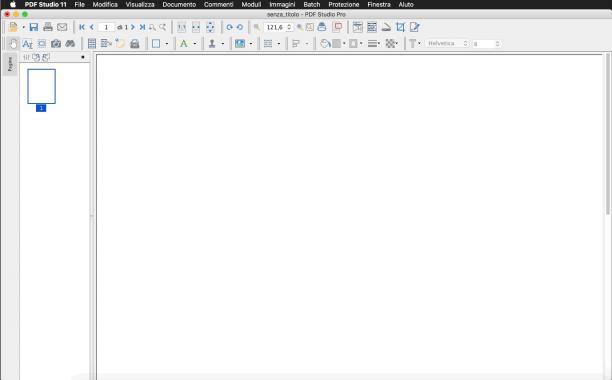Open the Batch menu
The height and width of the screenshot is (380, 612).
(312, 5)
